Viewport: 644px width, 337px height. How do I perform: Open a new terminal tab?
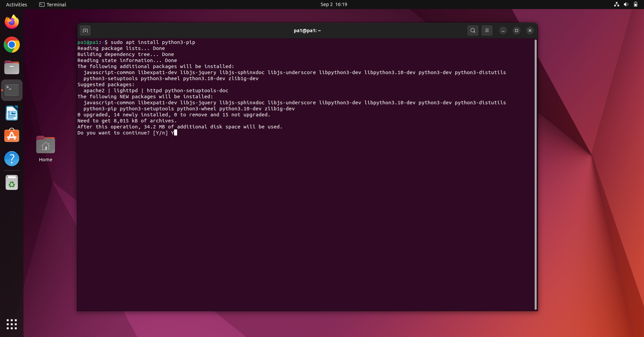(x=85, y=31)
